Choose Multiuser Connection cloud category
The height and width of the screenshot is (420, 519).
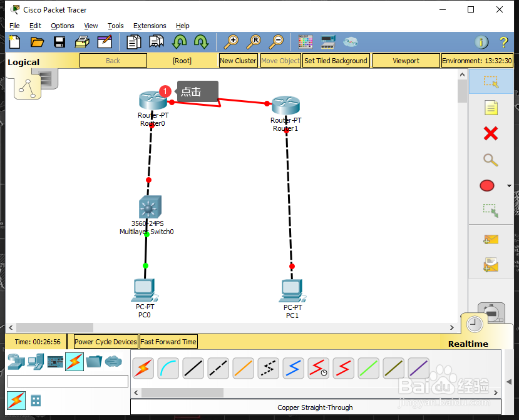(113, 361)
